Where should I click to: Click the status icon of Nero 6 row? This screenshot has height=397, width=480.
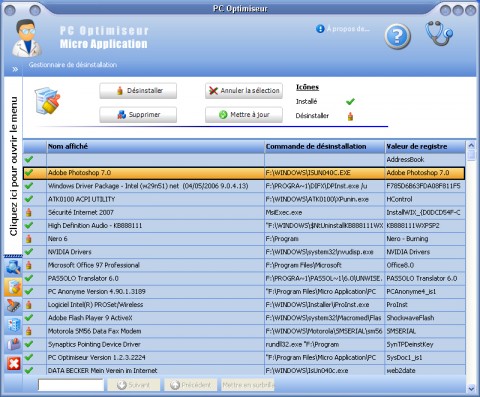[x=29, y=239]
